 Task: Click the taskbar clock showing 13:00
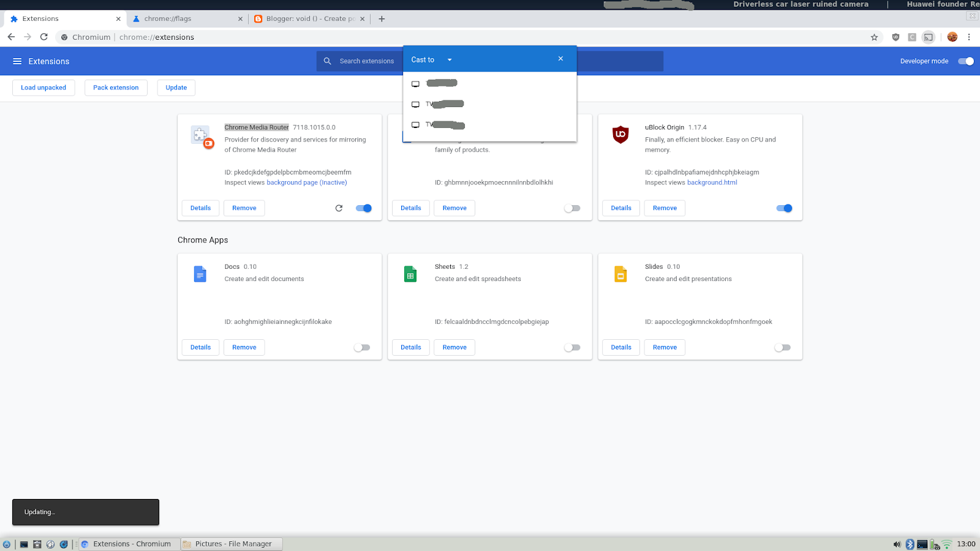coord(966,544)
